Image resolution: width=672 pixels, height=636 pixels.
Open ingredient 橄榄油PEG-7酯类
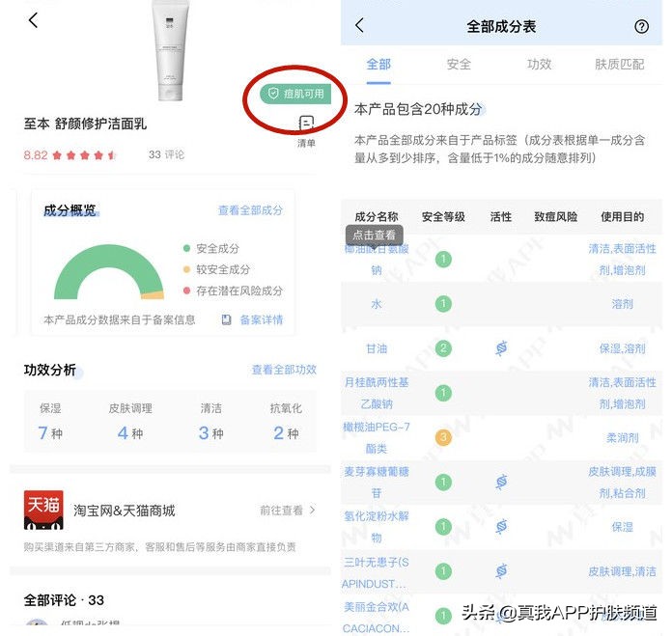[377, 437]
